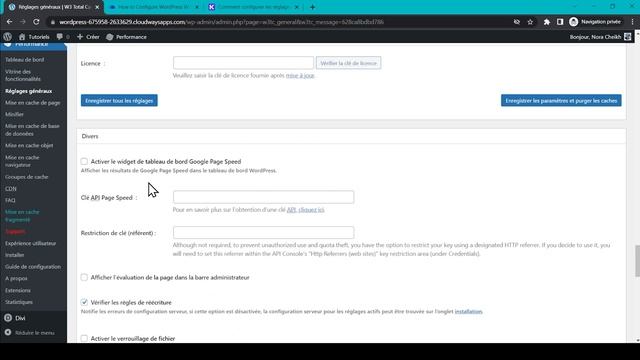Open Mise en cache fragmenté

tap(22, 216)
